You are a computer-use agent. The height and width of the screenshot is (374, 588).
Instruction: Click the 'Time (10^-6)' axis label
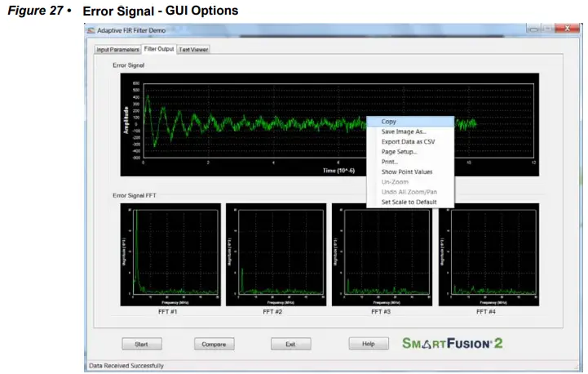338,171
